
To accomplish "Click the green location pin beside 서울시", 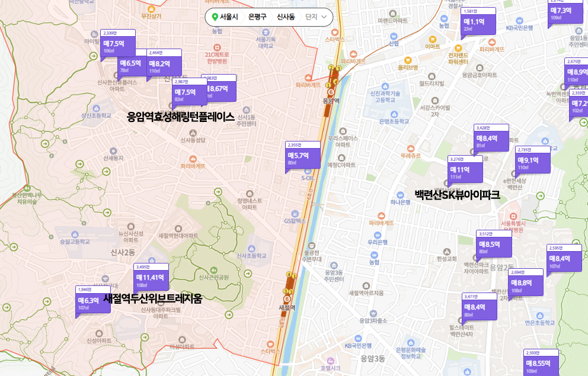I will 215,17.
